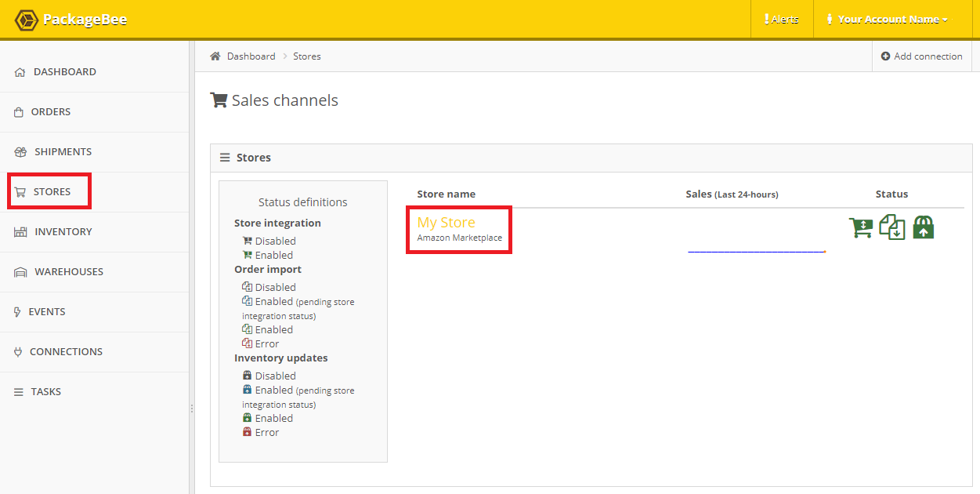Screen dimensions: 980x494
Task: Go to the Dashboard breadcrumb link
Action: pyautogui.click(x=251, y=56)
